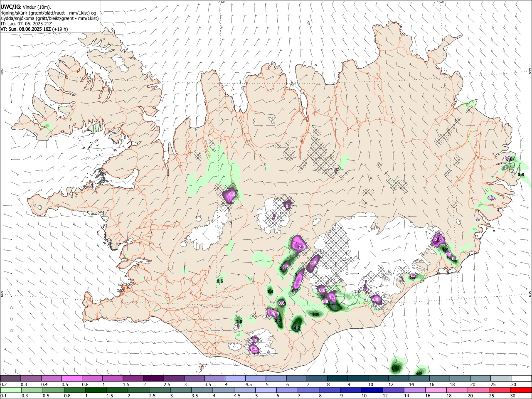Select pink lower swatch starting at 16
The width and height of the screenshot is (532, 399).
[x=436, y=390]
